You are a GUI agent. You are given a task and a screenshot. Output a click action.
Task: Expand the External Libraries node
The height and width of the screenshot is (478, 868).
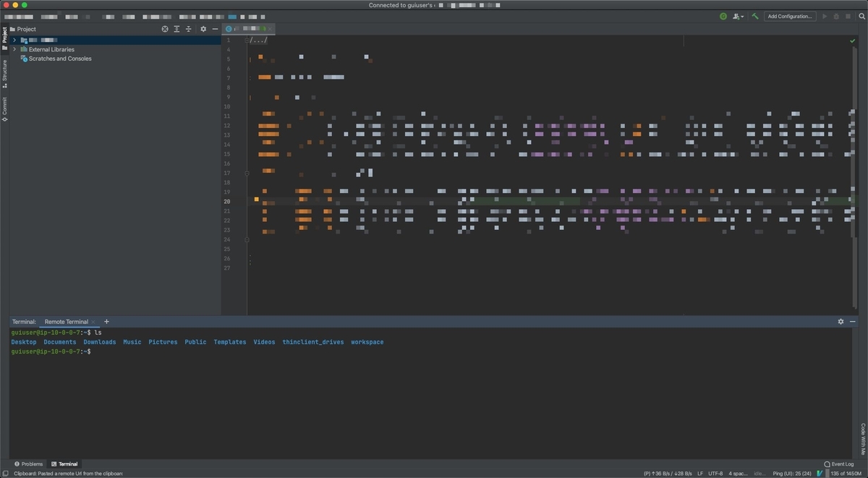coord(14,49)
